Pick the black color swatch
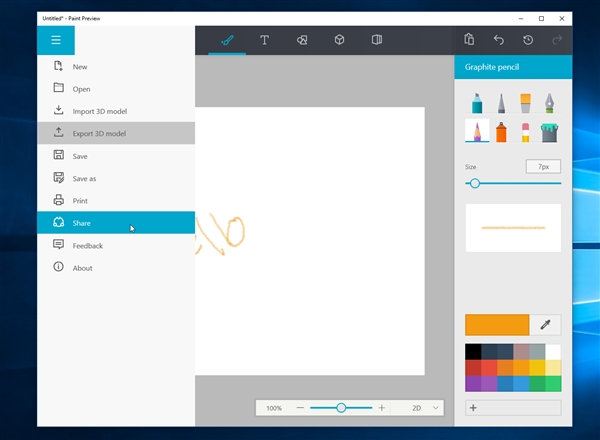 click(473, 351)
